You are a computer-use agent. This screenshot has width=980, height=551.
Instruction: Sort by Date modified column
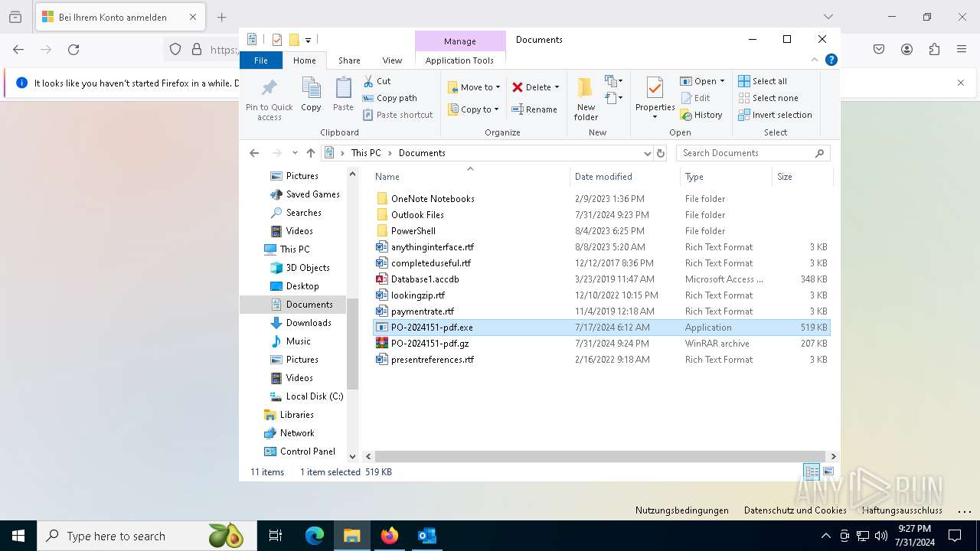(625, 177)
